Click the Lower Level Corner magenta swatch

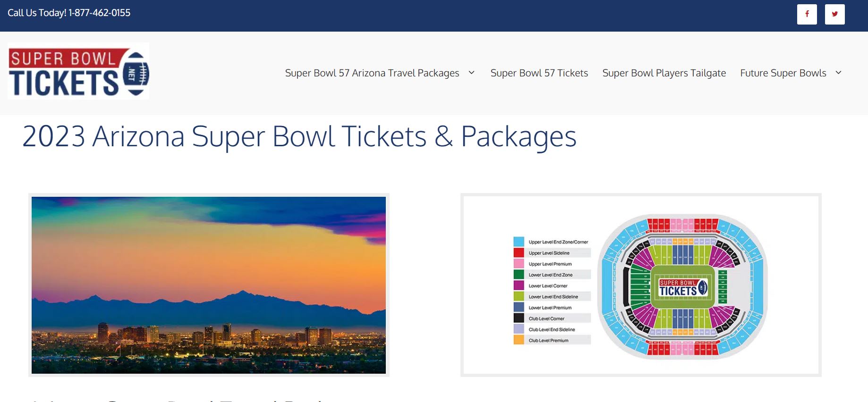point(519,285)
